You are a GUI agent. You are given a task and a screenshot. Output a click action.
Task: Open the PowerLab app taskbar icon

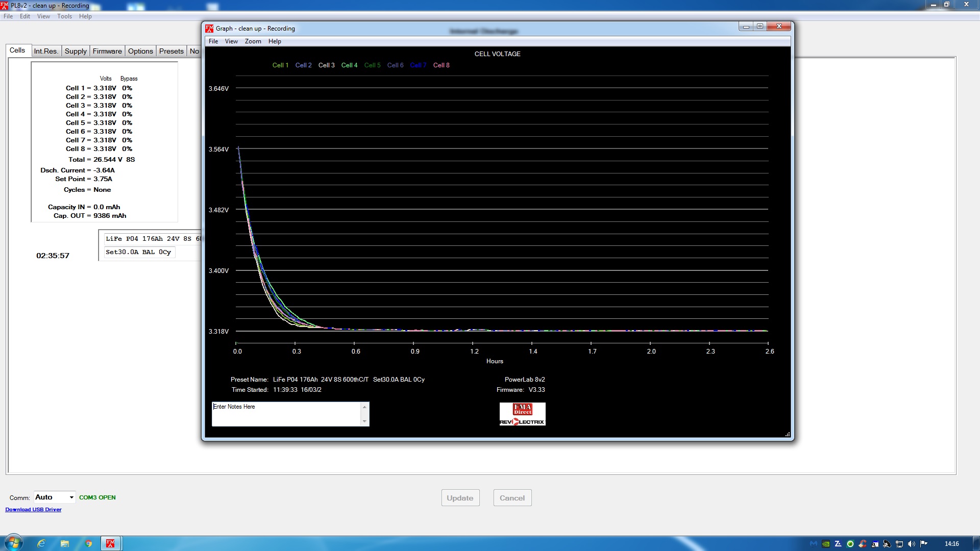click(110, 543)
